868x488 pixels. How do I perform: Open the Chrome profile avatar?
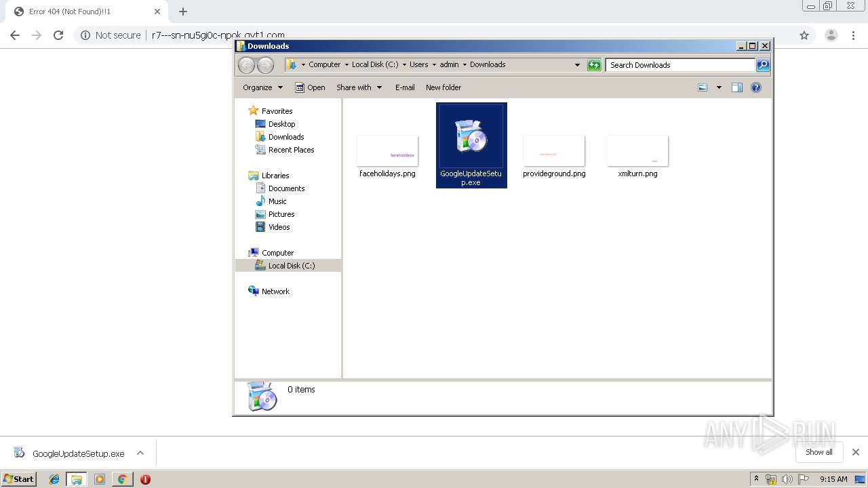click(831, 35)
